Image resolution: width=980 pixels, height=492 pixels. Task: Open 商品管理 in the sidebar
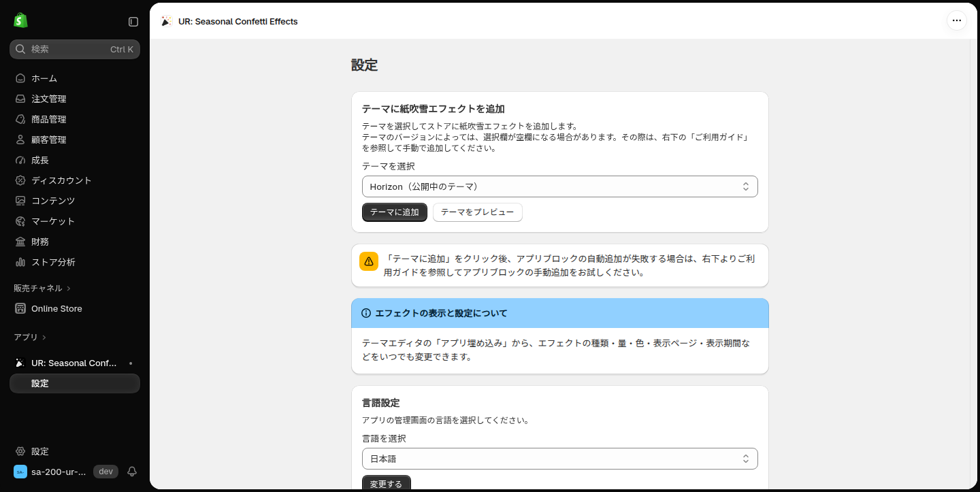pos(75,119)
